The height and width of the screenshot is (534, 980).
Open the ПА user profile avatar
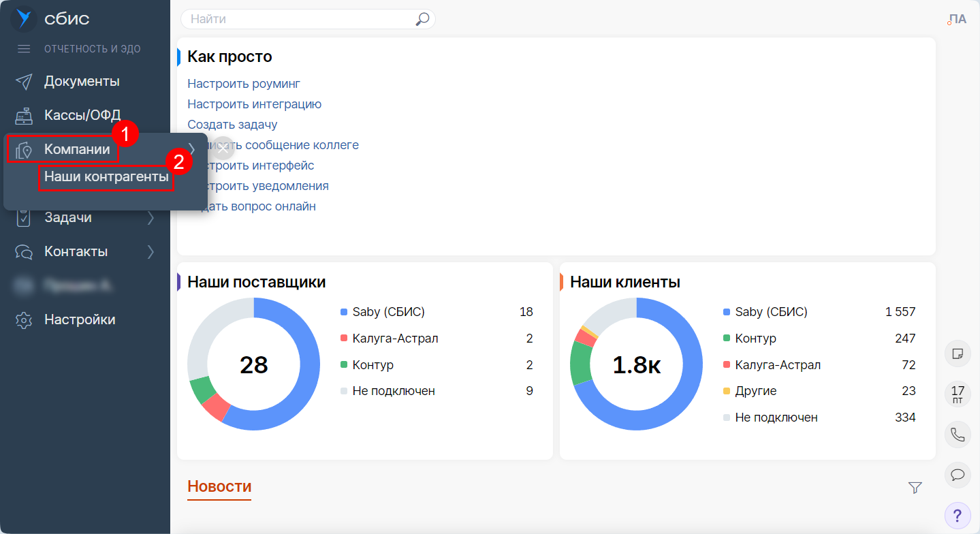(x=957, y=19)
